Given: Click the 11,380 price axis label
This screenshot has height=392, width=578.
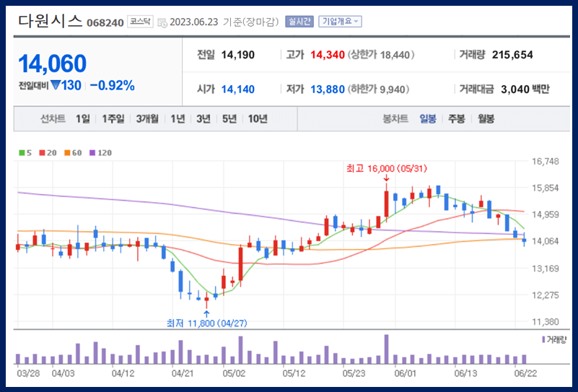Looking at the screenshot, I should [x=546, y=322].
